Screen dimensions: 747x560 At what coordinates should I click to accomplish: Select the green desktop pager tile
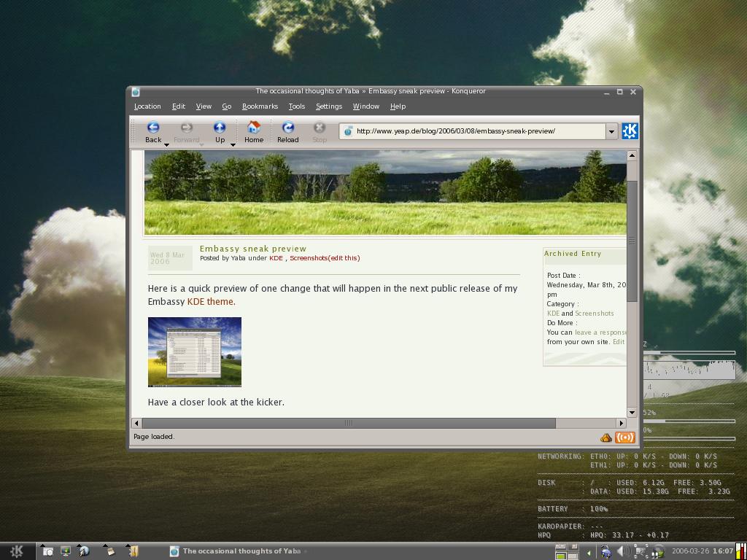coord(561,556)
